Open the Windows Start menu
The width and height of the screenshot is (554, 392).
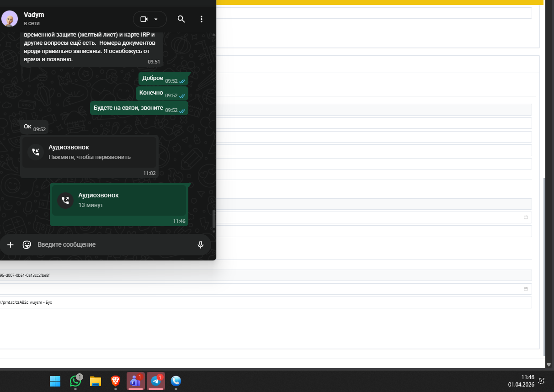coord(55,381)
